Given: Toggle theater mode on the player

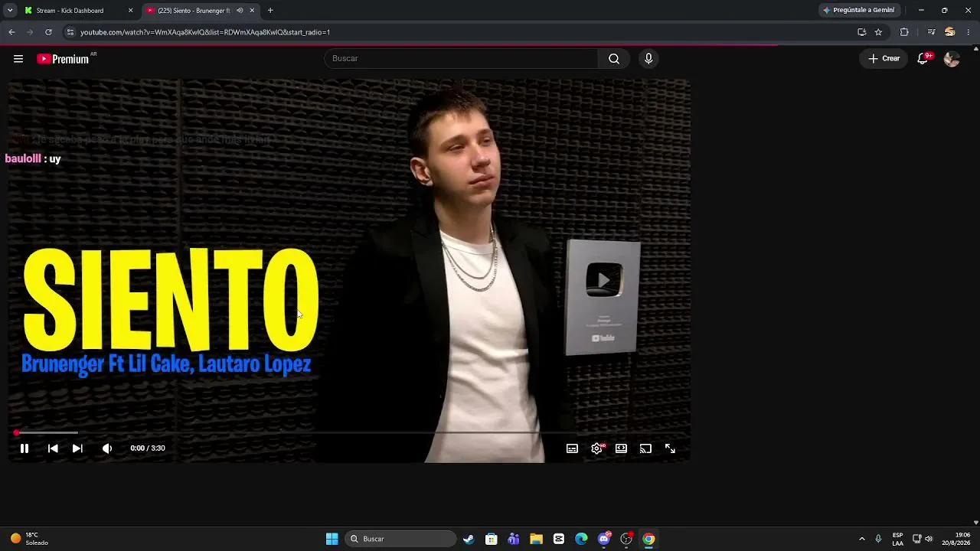Looking at the screenshot, I should coord(621,448).
